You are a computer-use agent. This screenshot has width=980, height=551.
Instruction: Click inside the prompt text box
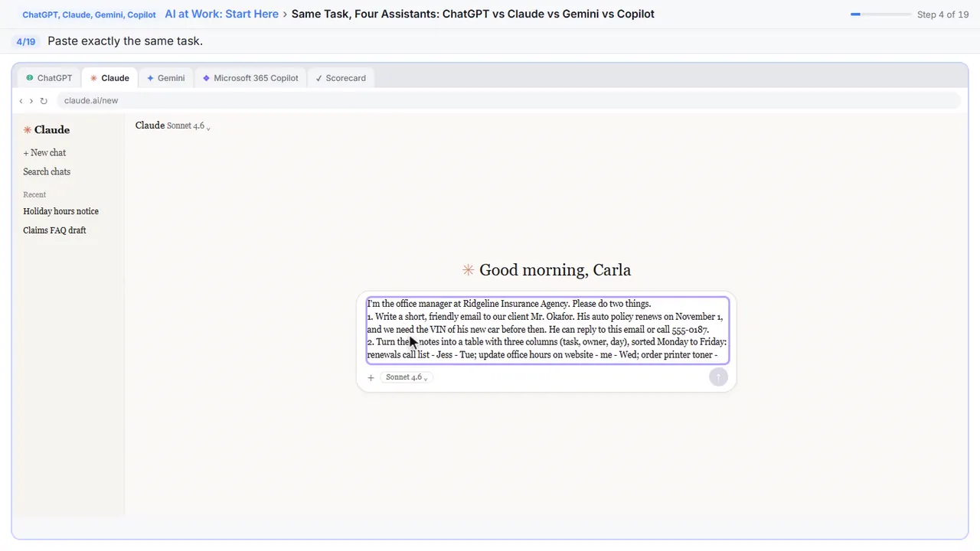pyautogui.click(x=547, y=330)
